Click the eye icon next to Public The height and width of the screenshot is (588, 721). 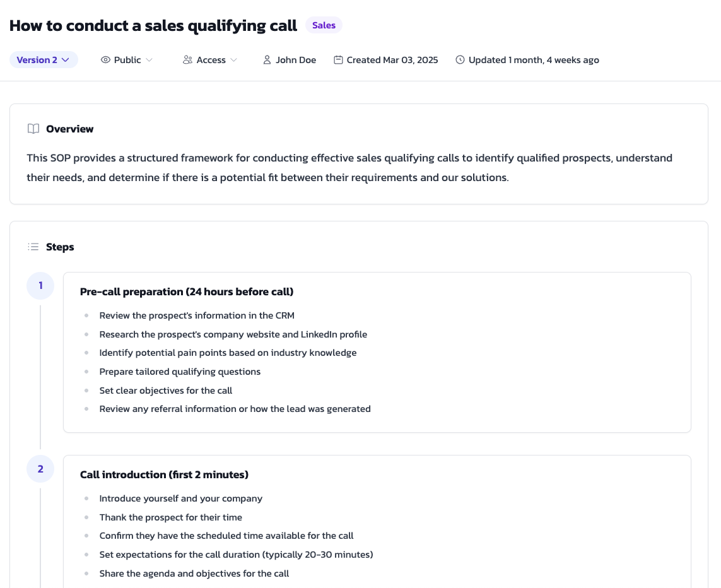click(x=105, y=60)
